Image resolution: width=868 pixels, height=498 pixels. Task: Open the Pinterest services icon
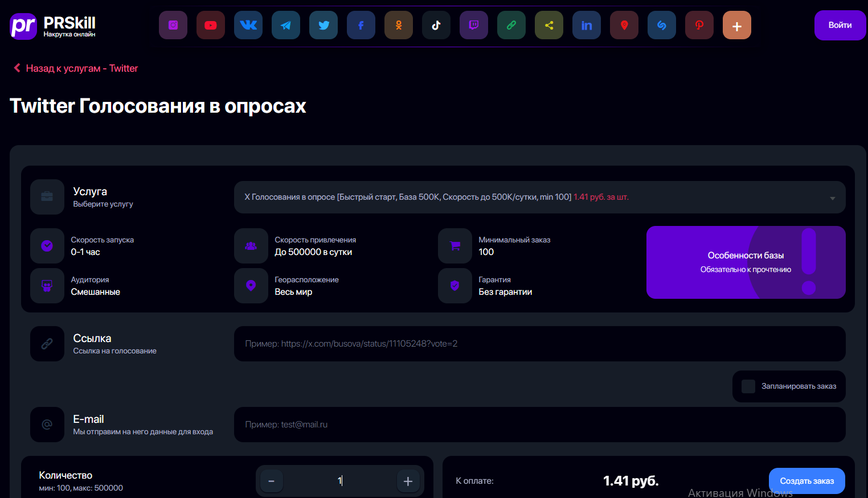click(x=699, y=25)
